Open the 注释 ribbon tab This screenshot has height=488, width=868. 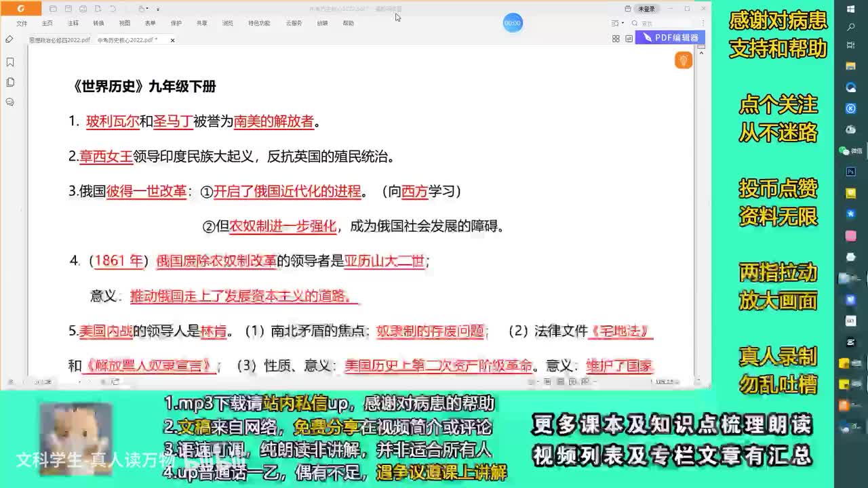point(73,23)
